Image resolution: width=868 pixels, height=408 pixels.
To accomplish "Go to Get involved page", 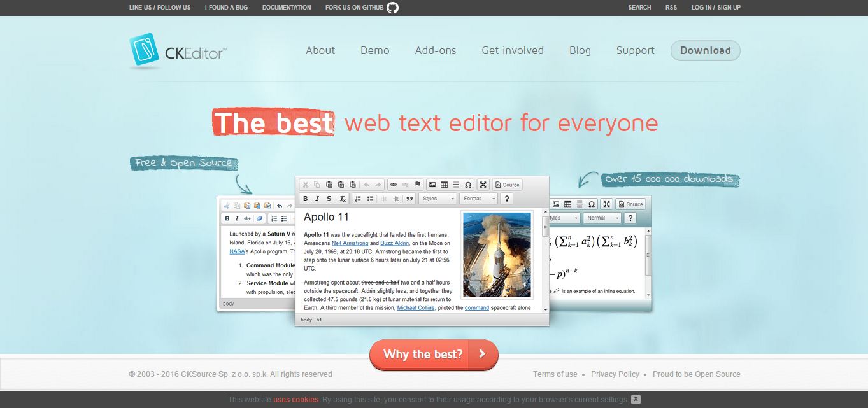I will [513, 50].
